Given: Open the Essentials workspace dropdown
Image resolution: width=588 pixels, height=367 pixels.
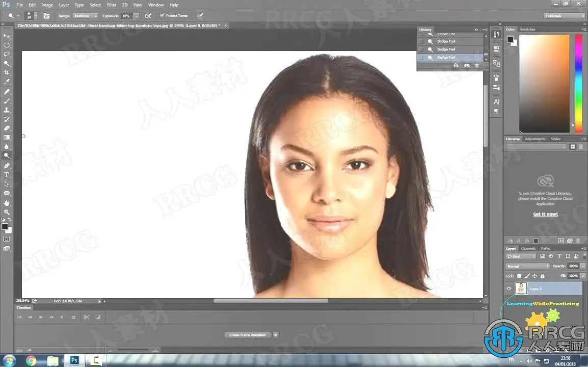Looking at the screenshot, I should tap(564, 16).
